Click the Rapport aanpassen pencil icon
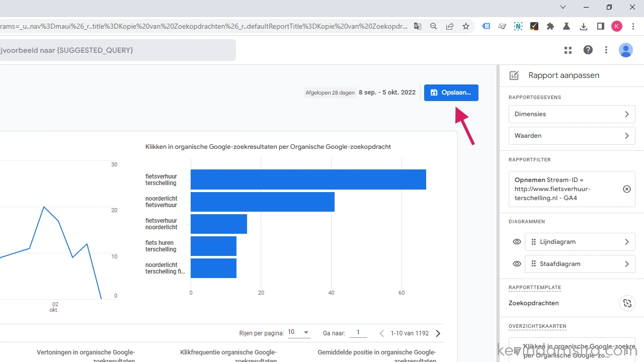The image size is (644, 362). coord(514,75)
